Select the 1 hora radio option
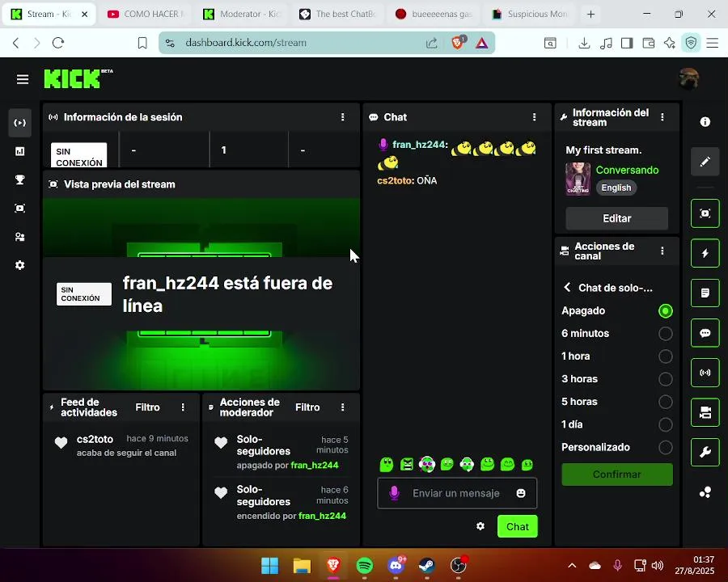The width and height of the screenshot is (728, 582). coord(665,356)
